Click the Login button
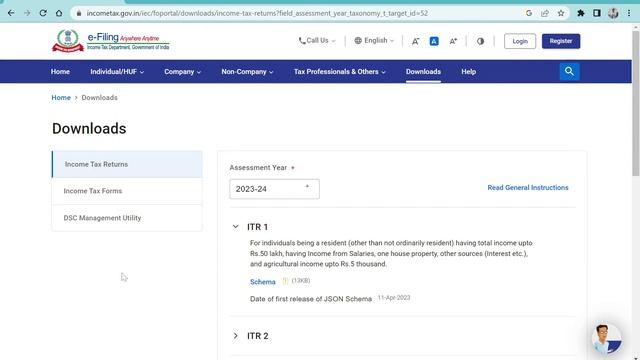This screenshot has width=640, height=360. (x=520, y=41)
